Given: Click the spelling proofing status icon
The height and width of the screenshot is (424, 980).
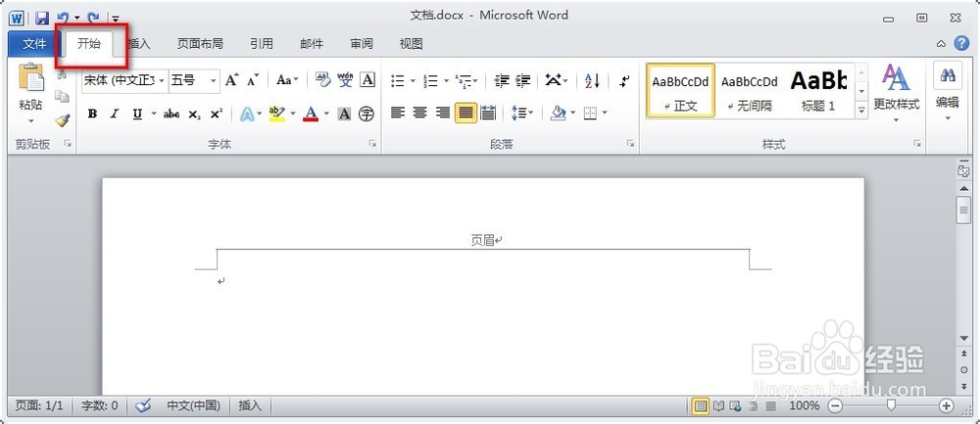Looking at the screenshot, I should tap(144, 406).
